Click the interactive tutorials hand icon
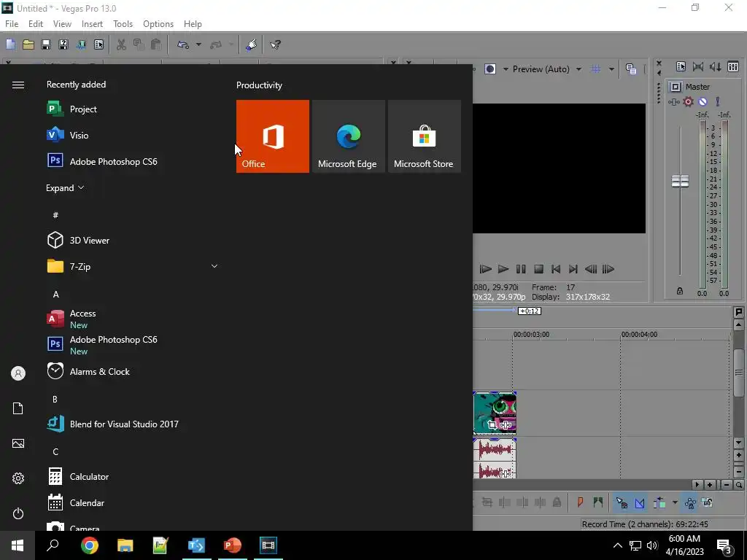Screen dimensions: 747x560 pyautogui.click(x=252, y=44)
